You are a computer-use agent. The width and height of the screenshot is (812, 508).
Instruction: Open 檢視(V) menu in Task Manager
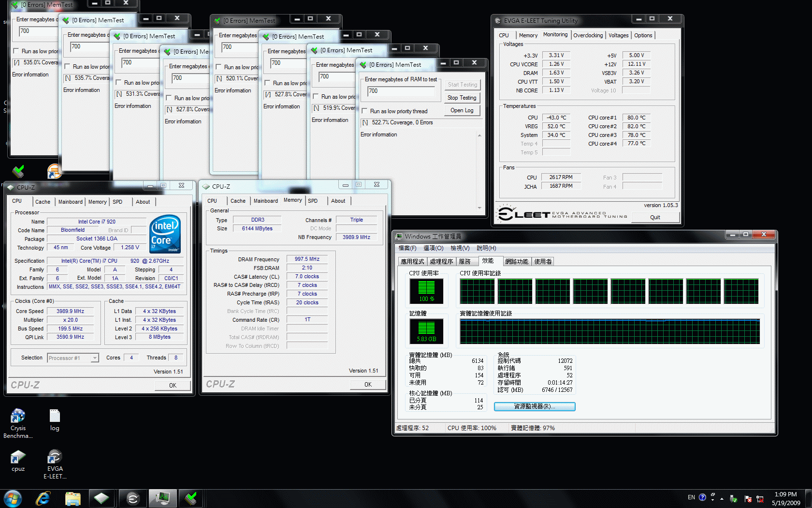(460, 248)
